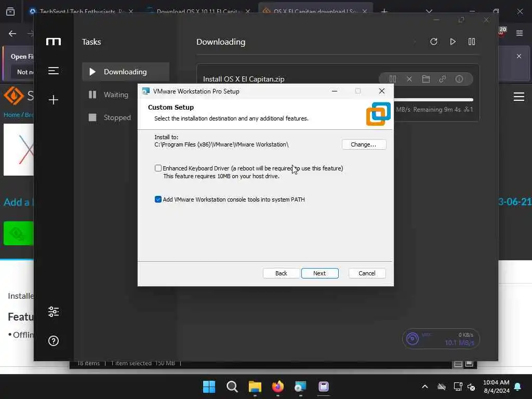Switch File Explorer to large icons view
532x399 pixels.
point(469,364)
